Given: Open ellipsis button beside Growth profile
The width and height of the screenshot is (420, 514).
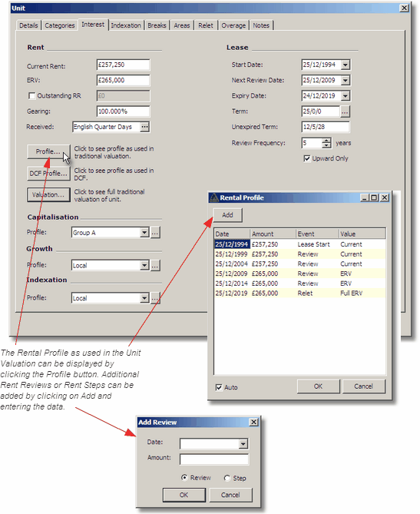Looking at the screenshot, I should click(155, 265).
